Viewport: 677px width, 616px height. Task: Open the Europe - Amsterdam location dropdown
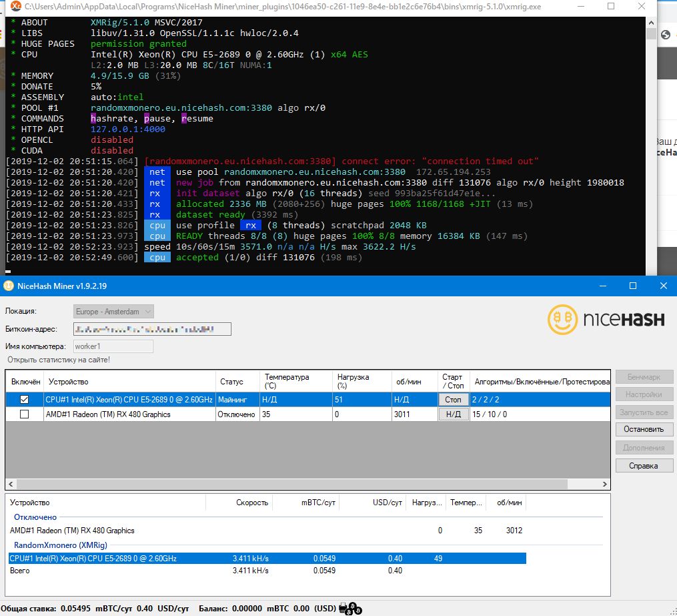click(113, 312)
